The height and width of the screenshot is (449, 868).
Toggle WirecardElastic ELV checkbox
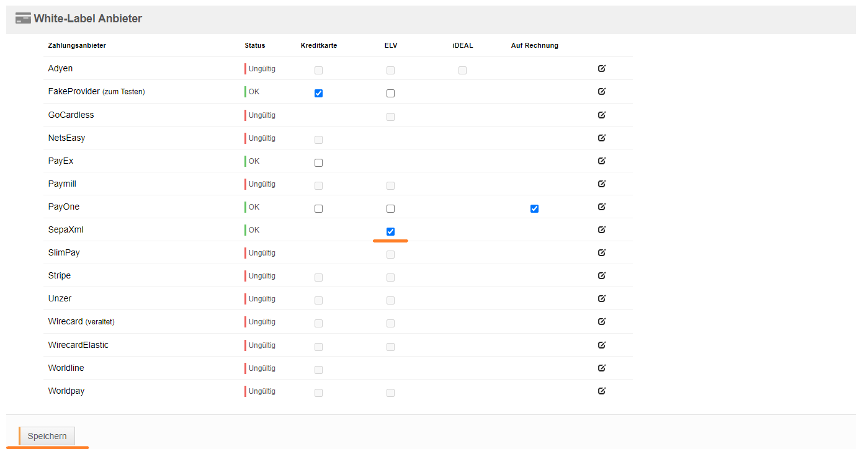pos(390,347)
